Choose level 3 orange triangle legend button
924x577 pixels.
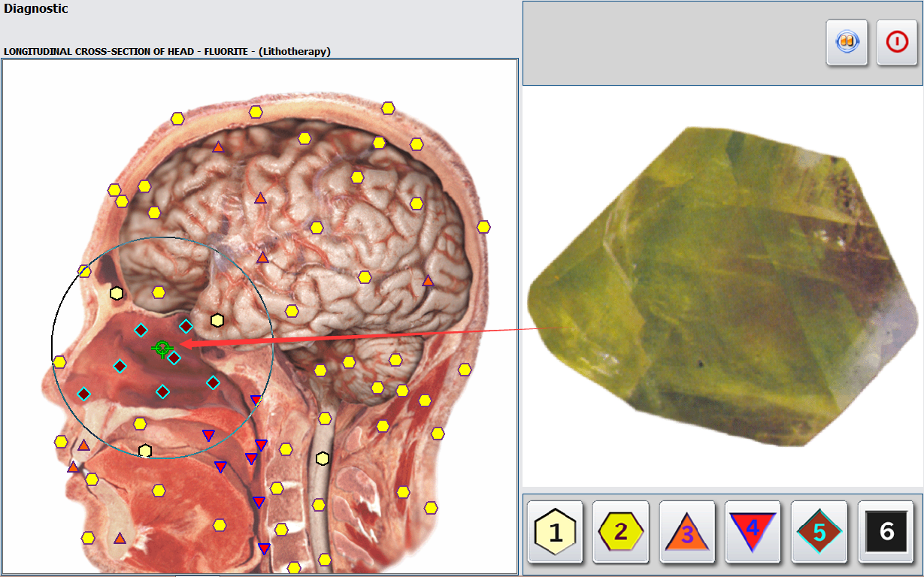[x=687, y=532]
